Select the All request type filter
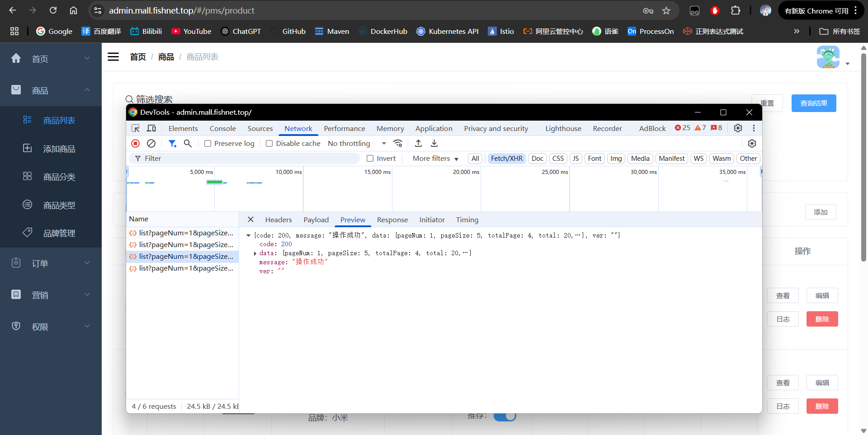 (475, 158)
